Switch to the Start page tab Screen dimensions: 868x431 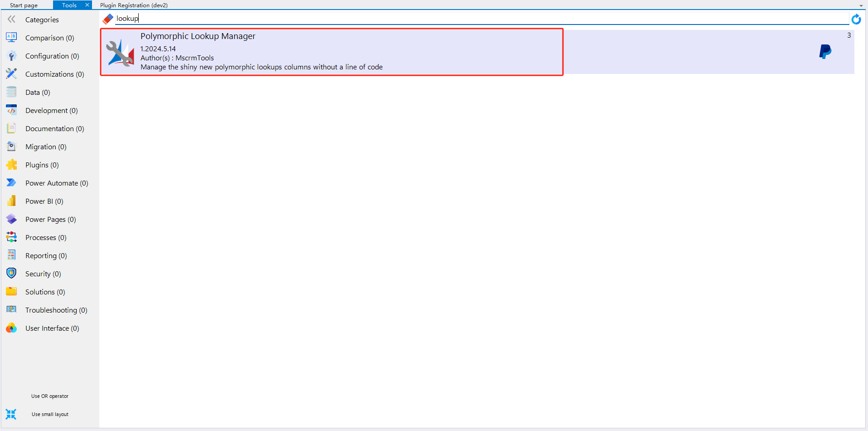click(x=24, y=5)
